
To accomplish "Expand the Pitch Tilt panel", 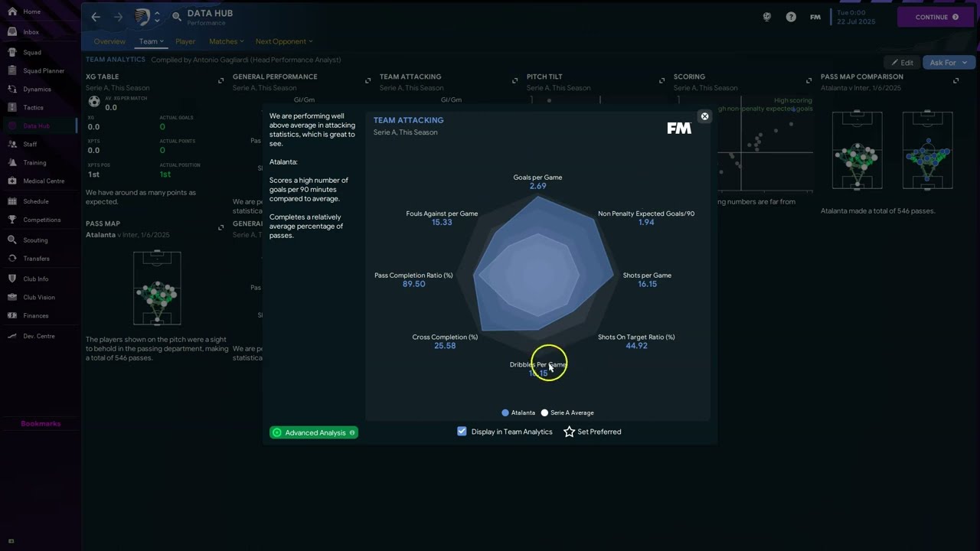I will [662, 80].
